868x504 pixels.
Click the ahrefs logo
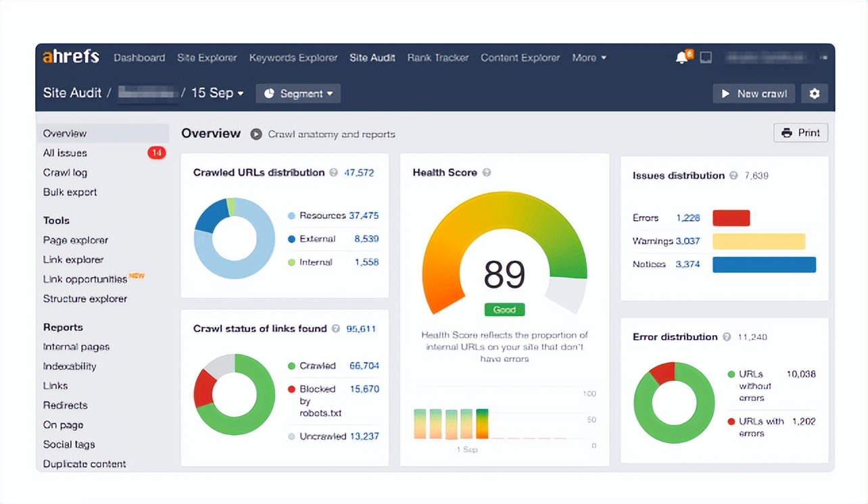(x=71, y=57)
